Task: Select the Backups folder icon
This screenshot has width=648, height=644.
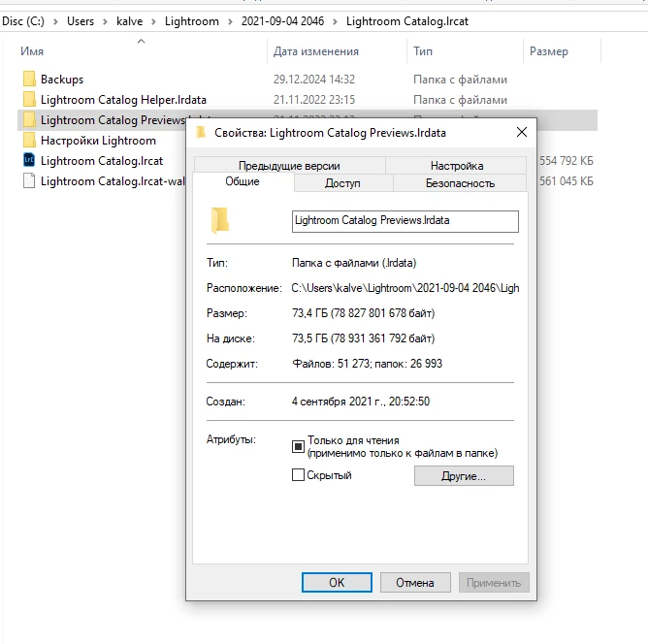Action: (x=29, y=79)
